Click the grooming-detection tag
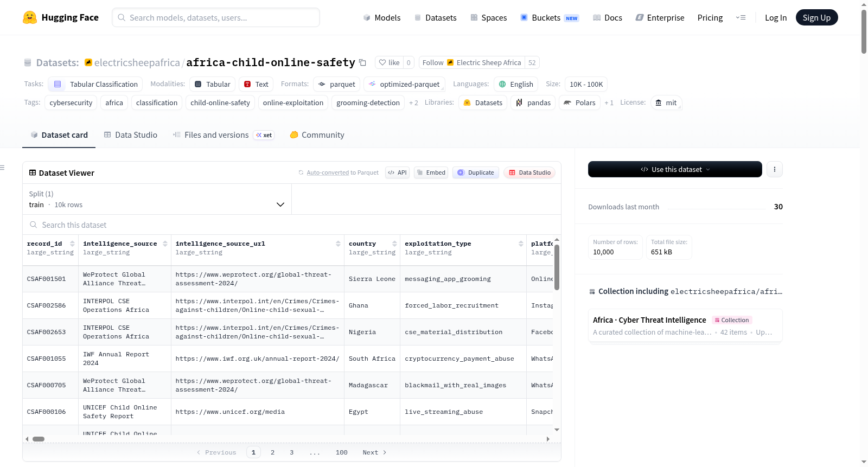Viewport: 868px width, 467px height. click(x=368, y=103)
